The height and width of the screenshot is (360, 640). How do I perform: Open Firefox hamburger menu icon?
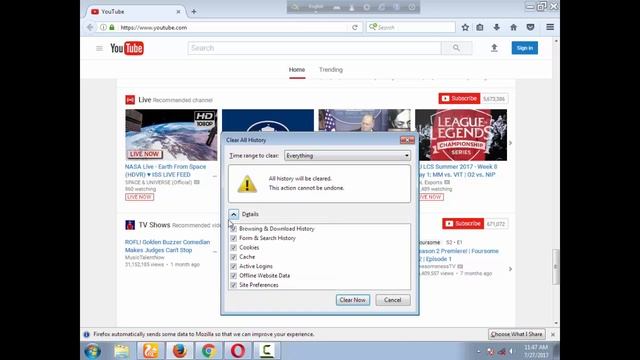[x=550, y=27]
